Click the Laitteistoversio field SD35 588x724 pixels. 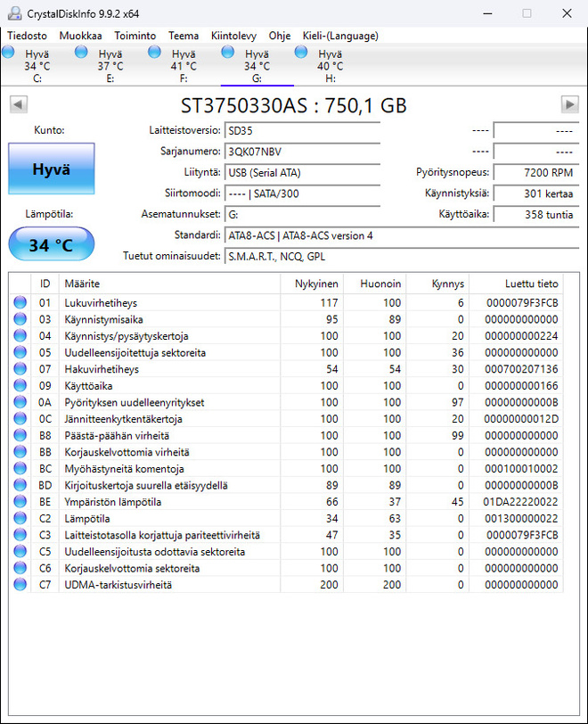coord(302,131)
